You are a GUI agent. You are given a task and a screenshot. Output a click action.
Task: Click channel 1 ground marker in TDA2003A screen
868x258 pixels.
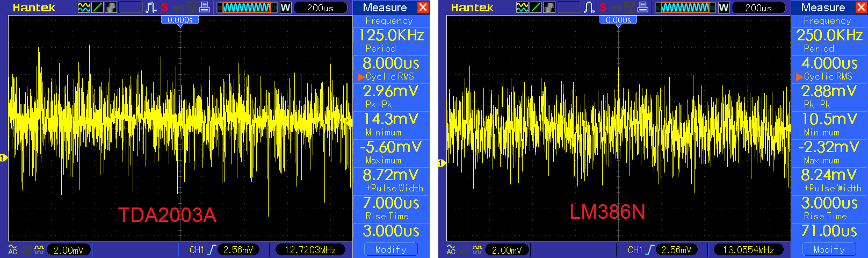click(x=3, y=157)
